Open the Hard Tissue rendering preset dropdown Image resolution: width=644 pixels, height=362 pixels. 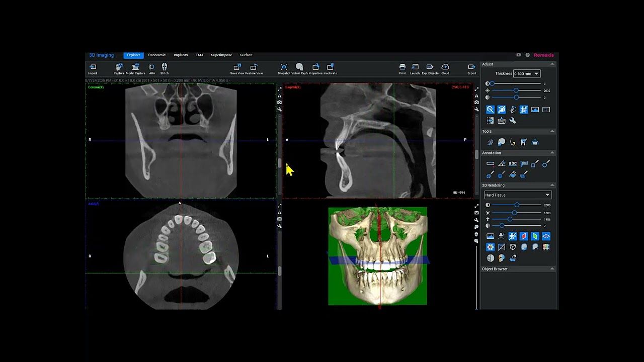tap(518, 195)
